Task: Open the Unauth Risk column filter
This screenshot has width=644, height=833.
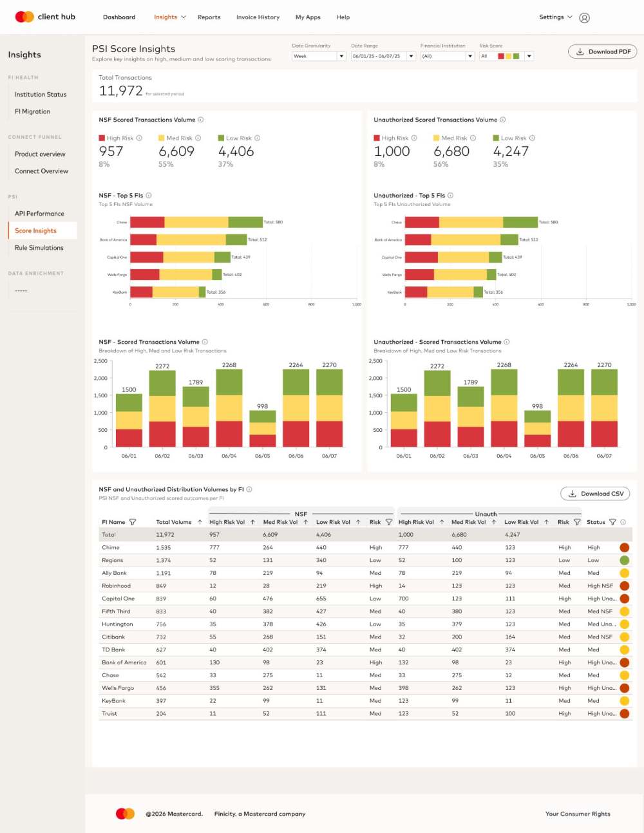Action: pyautogui.click(x=577, y=522)
